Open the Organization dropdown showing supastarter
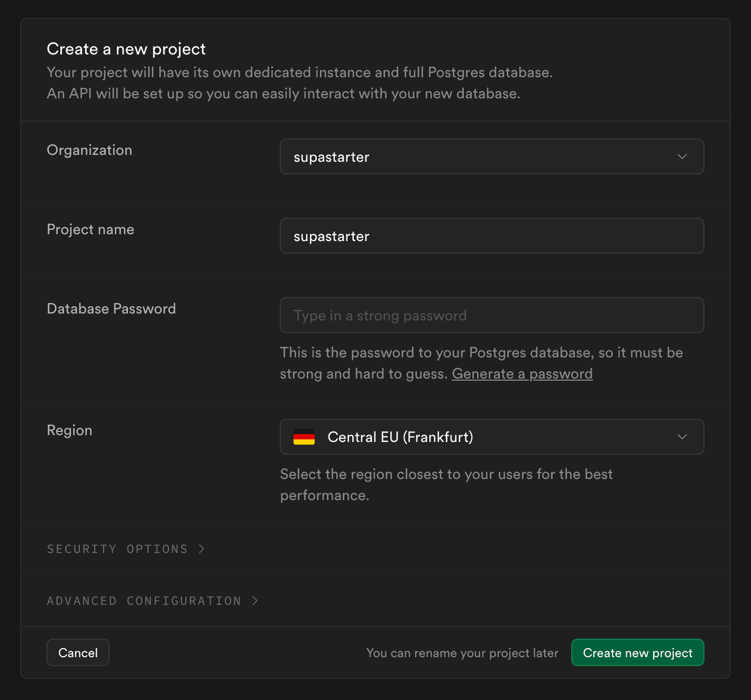751x700 pixels. 492,156
